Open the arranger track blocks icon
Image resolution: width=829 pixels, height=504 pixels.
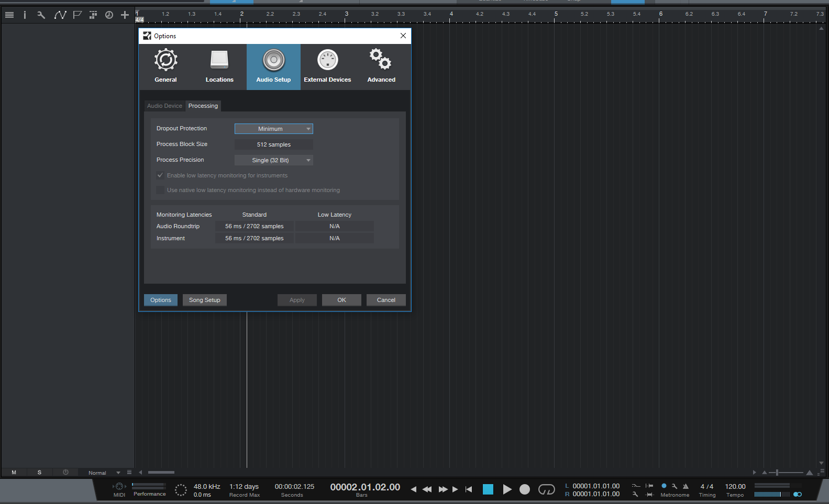tap(93, 15)
